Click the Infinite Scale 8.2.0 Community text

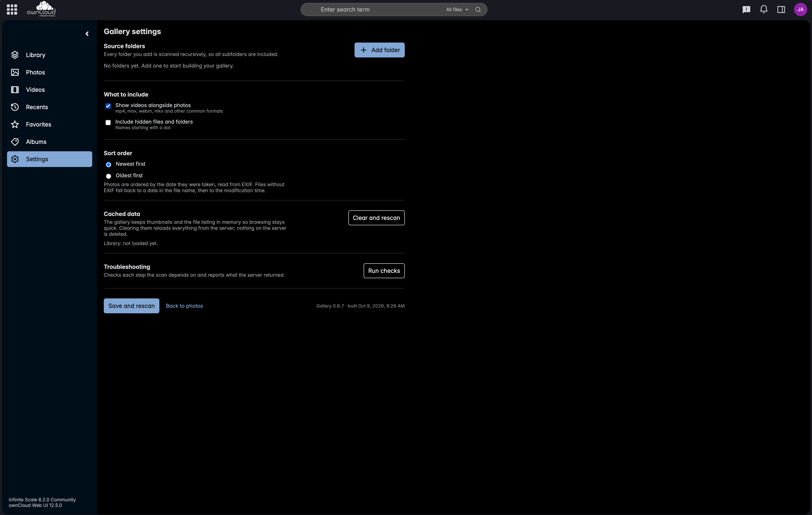[42, 500]
